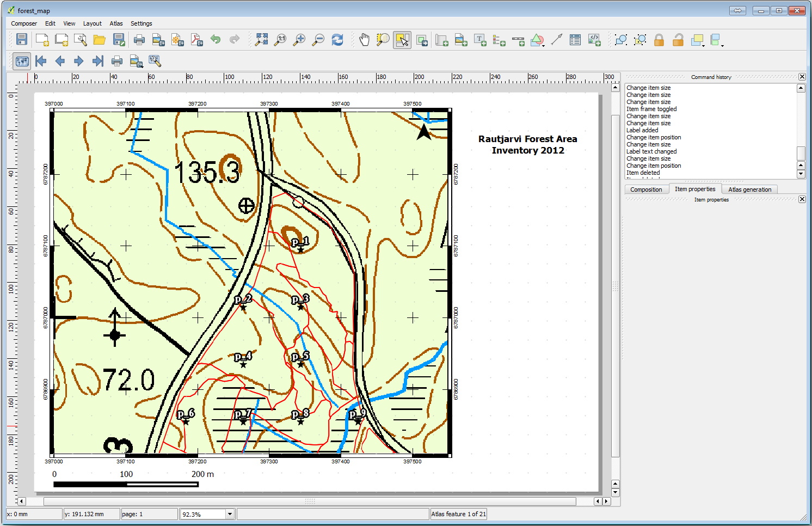
Task: Toggle the Select/Move item tool
Action: click(402, 39)
